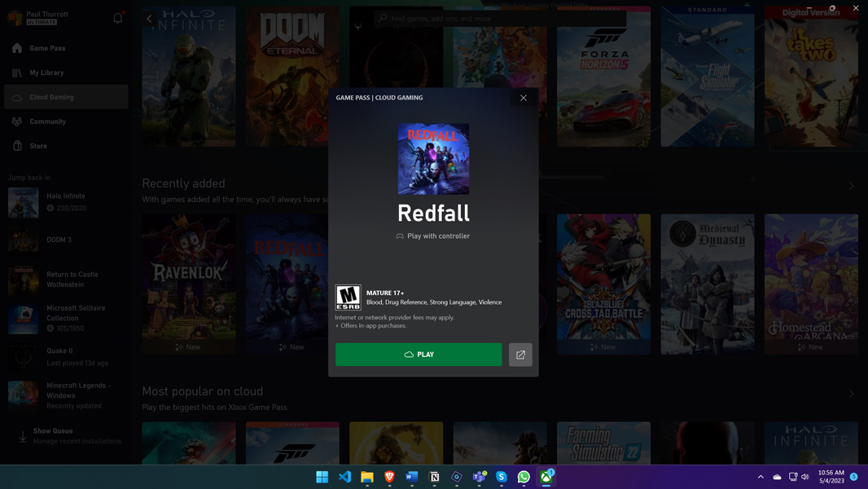Open the Xbox app icon in the taskbar
This screenshot has height=489, width=868.
[x=545, y=477]
